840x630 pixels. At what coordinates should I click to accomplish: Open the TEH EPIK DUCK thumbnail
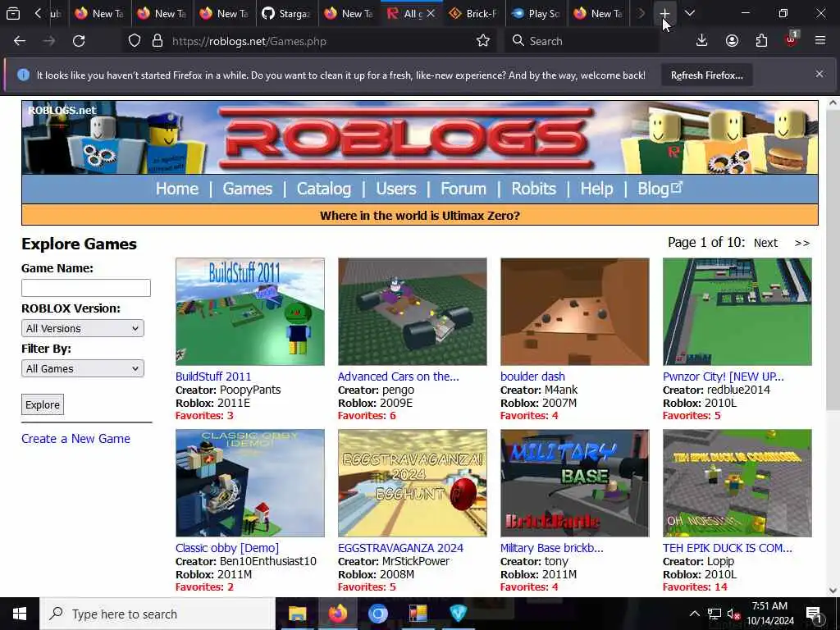[x=737, y=482]
